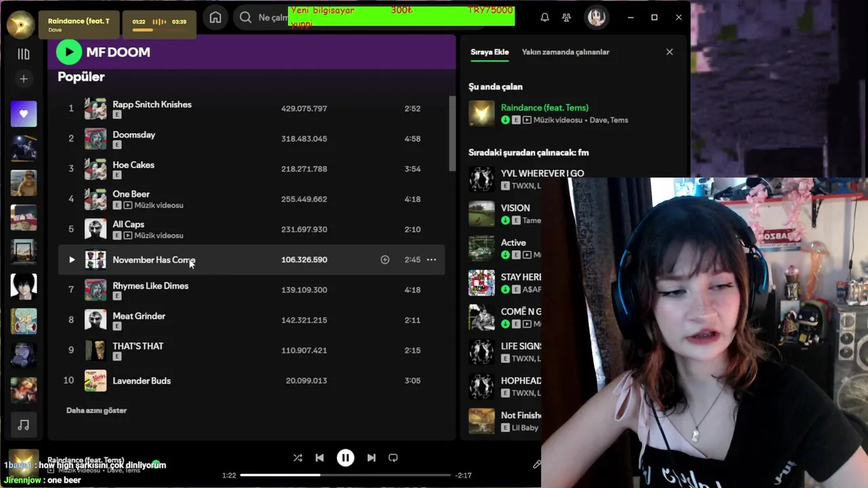868x488 pixels.
Task: Click the mini player Raindance card
Action: coord(79,24)
